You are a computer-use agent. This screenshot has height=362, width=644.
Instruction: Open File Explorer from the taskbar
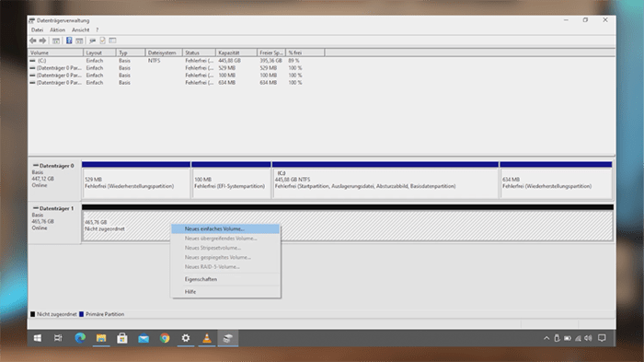tap(101, 338)
